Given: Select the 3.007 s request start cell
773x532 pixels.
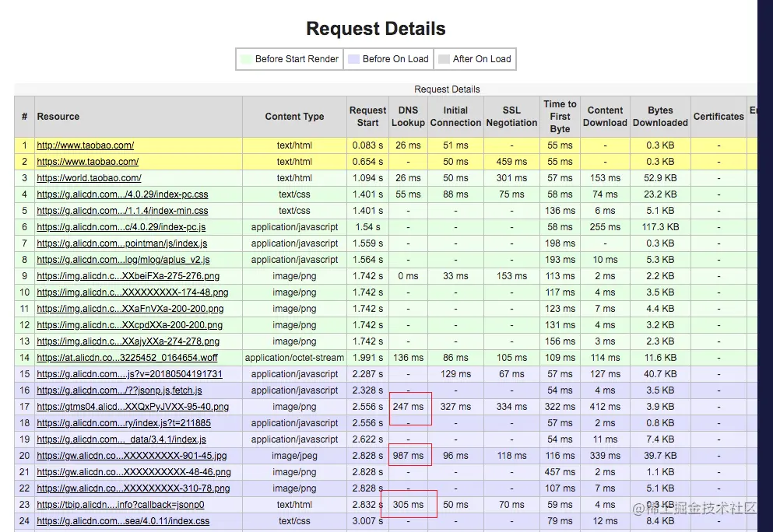Looking at the screenshot, I should pos(367,521).
